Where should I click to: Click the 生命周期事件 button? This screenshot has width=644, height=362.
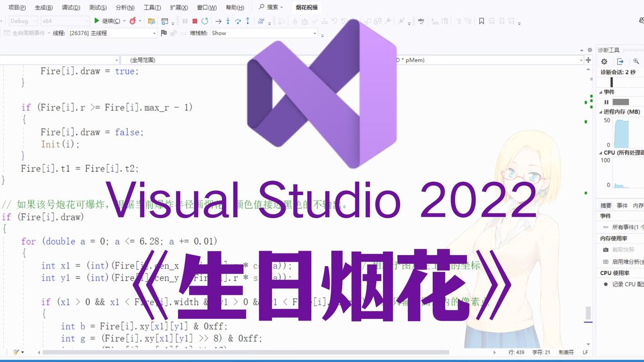point(27,33)
